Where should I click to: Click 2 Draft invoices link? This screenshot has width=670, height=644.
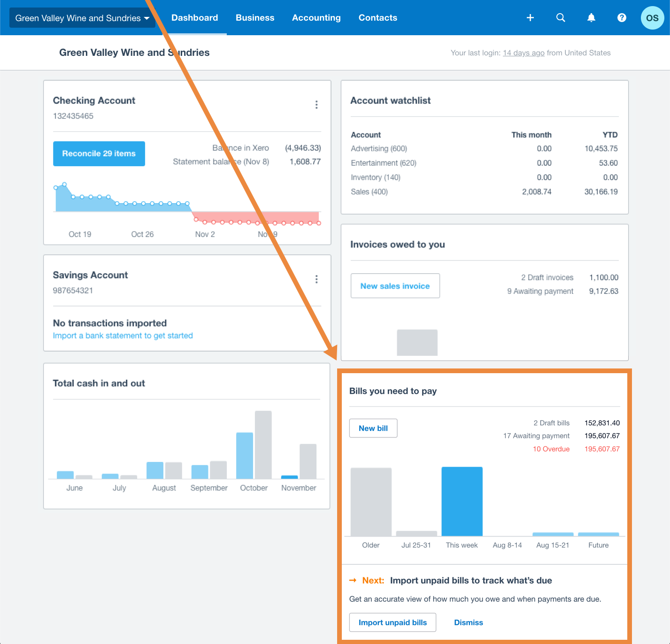[547, 277]
